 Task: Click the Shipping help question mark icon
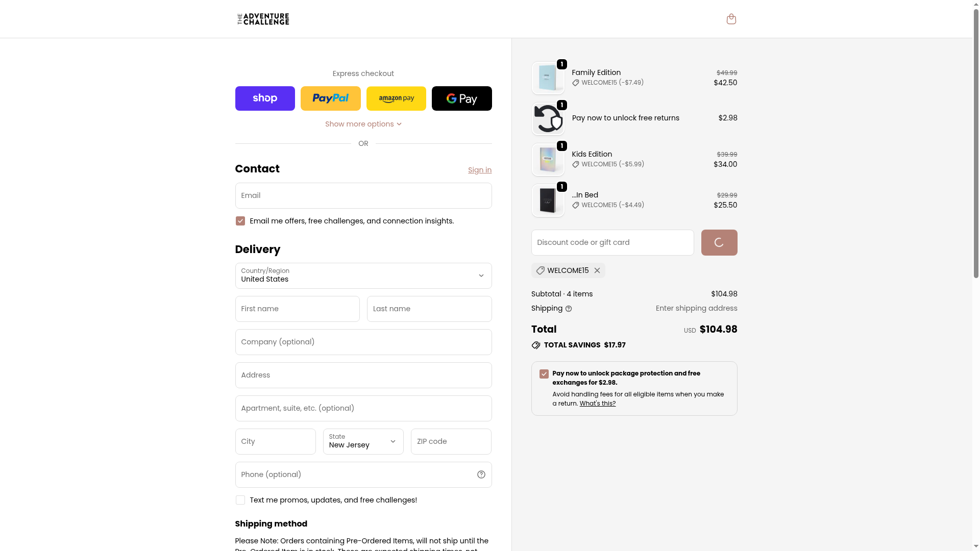tap(569, 309)
